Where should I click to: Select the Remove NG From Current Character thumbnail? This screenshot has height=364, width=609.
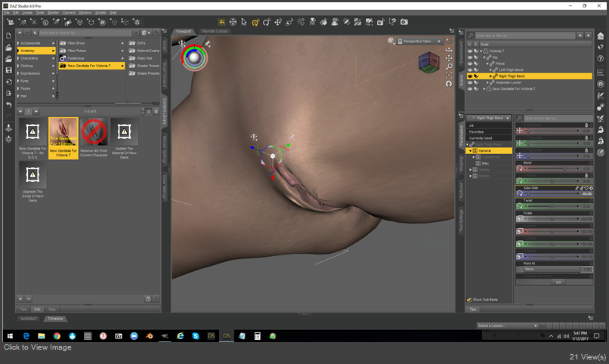(x=94, y=138)
